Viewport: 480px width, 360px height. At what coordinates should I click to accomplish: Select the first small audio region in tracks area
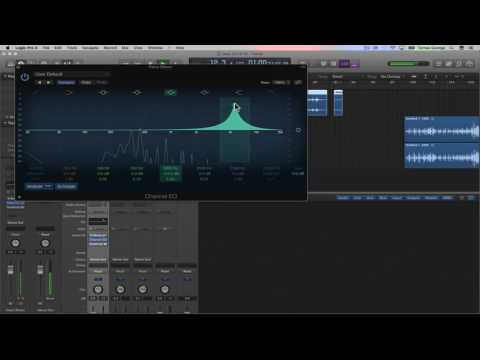pos(317,103)
